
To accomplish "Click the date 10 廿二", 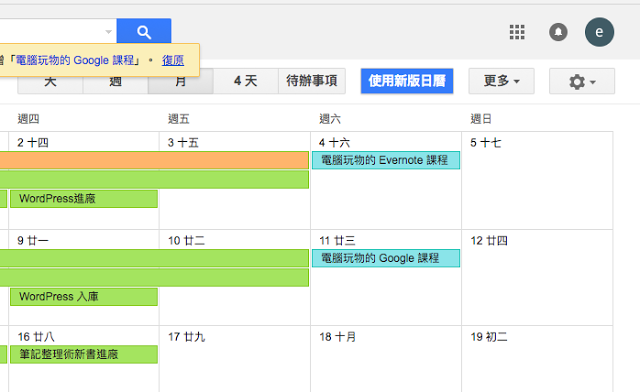I will coord(187,241).
